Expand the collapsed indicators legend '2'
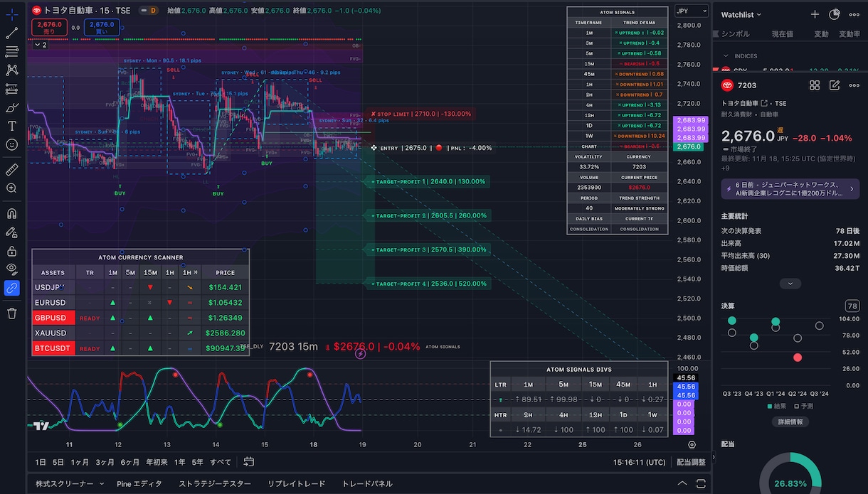The image size is (868, 494). pos(40,45)
